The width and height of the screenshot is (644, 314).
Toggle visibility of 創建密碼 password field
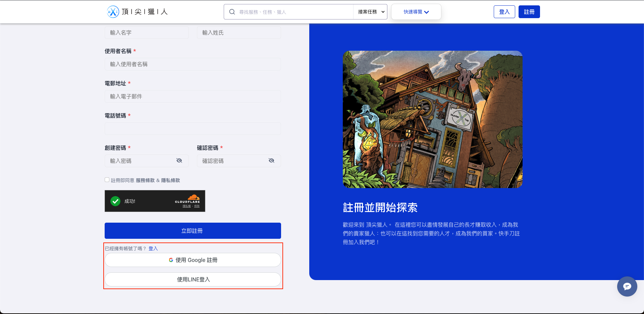tap(179, 161)
